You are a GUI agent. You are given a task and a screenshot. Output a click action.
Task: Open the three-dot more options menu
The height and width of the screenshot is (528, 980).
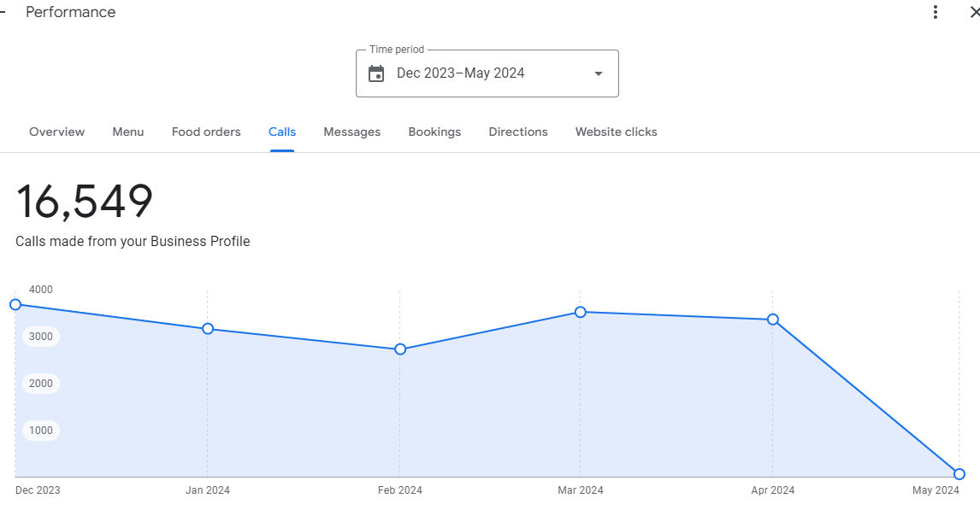click(x=936, y=12)
